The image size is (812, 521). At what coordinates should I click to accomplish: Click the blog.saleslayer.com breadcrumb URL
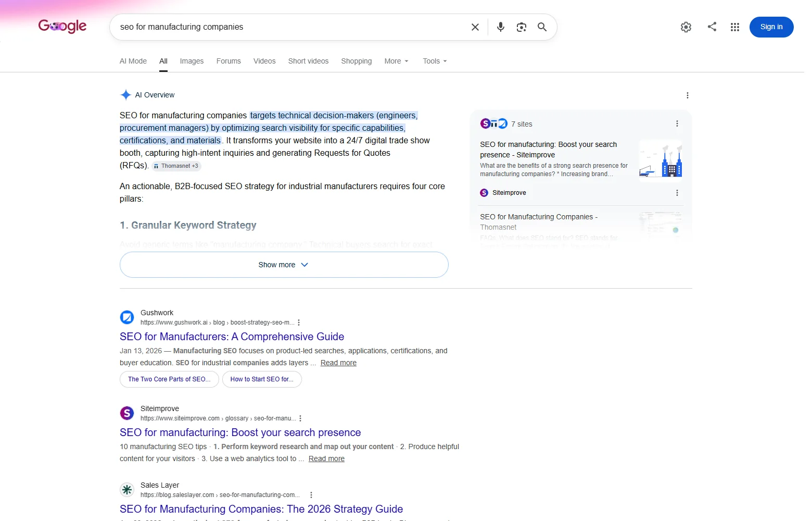tap(221, 495)
